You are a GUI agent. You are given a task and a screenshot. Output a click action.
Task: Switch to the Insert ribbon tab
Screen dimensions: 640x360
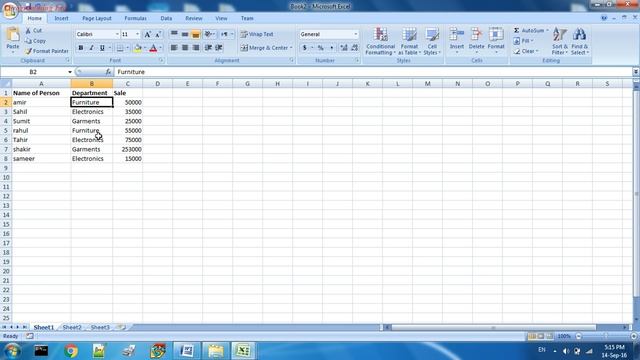[x=61, y=18]
